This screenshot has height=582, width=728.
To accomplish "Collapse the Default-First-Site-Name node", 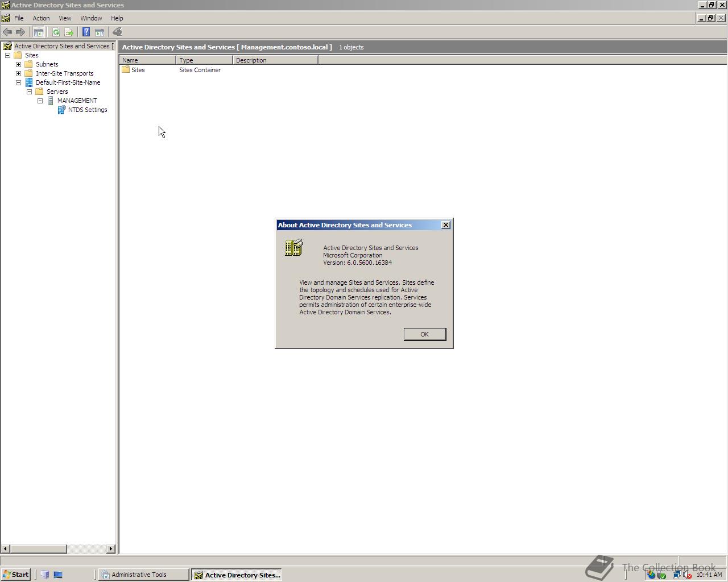I will click(18, 82).
